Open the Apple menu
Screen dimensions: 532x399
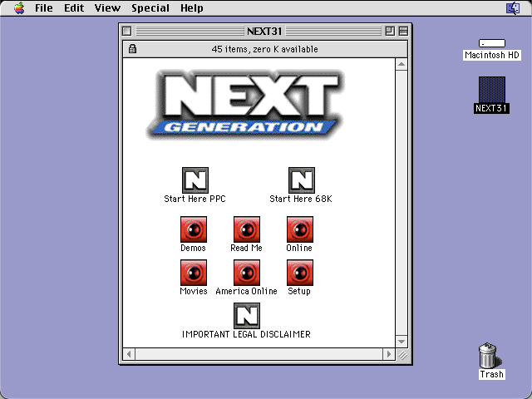tap(19, 7)
